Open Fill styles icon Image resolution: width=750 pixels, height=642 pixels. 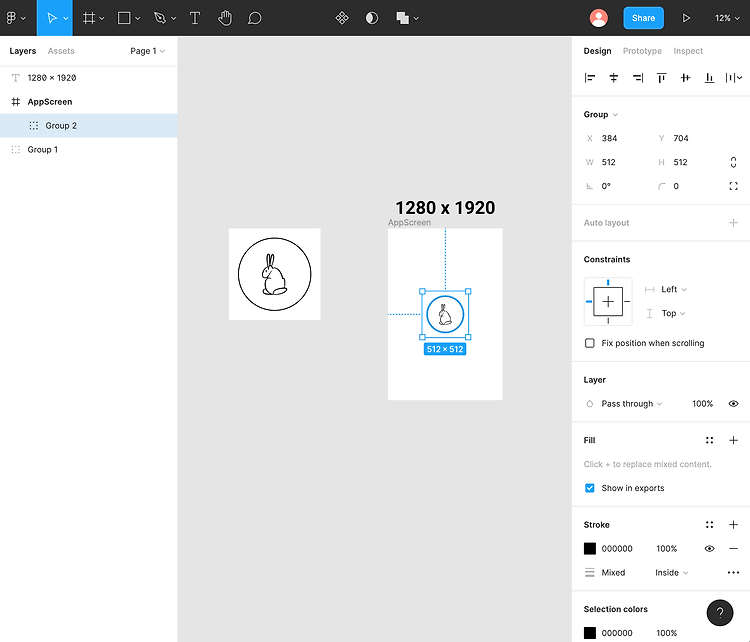tap(709, 440)
